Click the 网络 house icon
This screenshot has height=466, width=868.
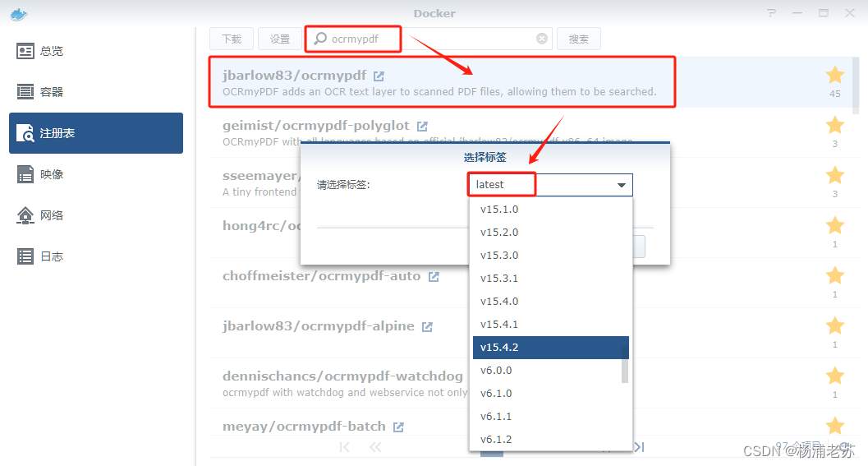pyautogui.click(x=25, y=215)
